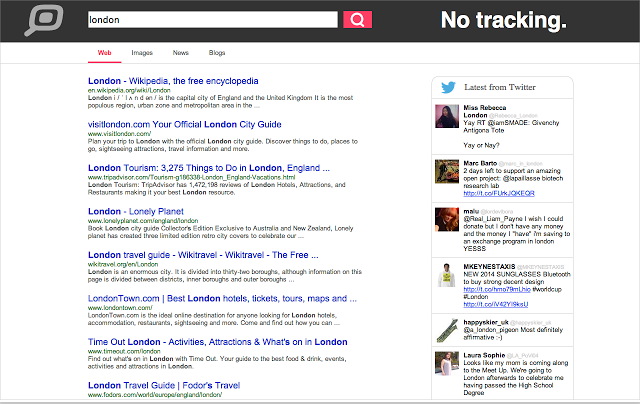640x404 pixels.
Task: Open London travel guide Wikitravel result
Action: click(203, 255)
